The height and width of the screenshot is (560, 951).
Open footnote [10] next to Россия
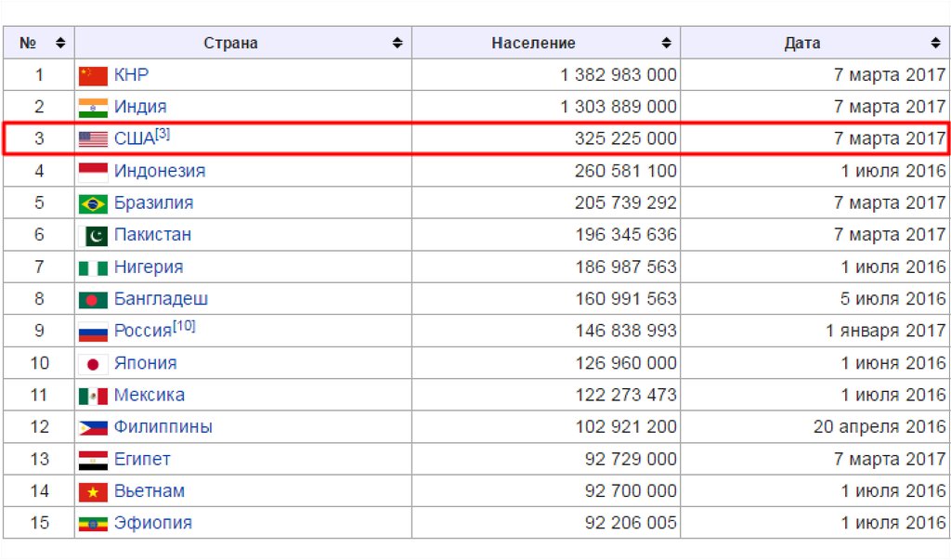click(184, 327)
